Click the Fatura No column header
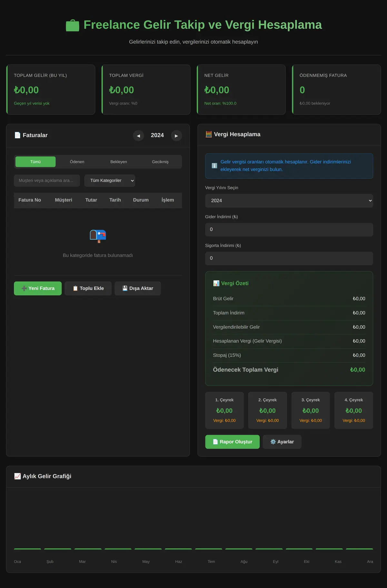Image resolution: width=387 pixels, height=588 pixels. click(x=30, y=200)
